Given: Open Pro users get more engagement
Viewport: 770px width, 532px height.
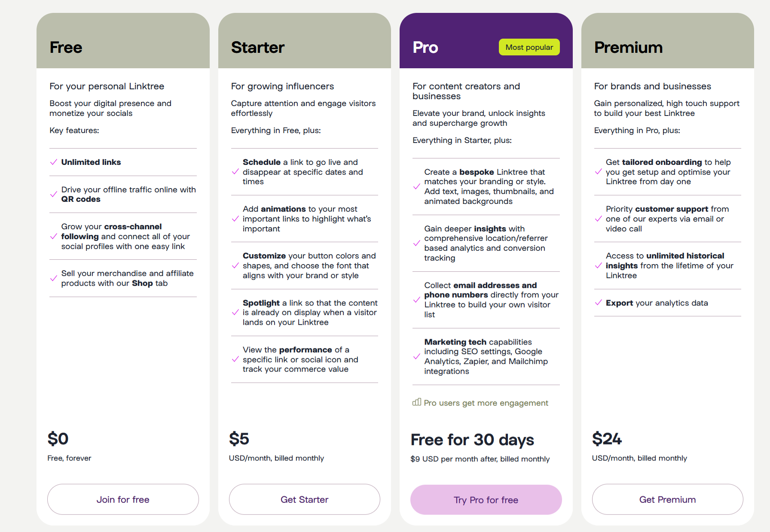Looking at the screenshot, I should (x=486, y=403).
